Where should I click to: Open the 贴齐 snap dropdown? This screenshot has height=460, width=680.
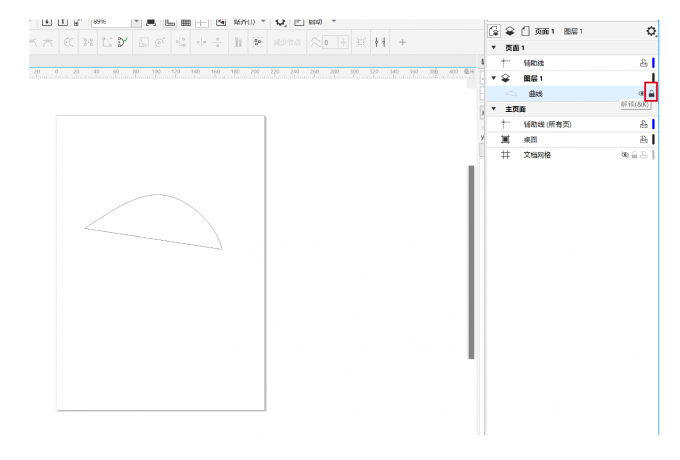tap(250, 20)
